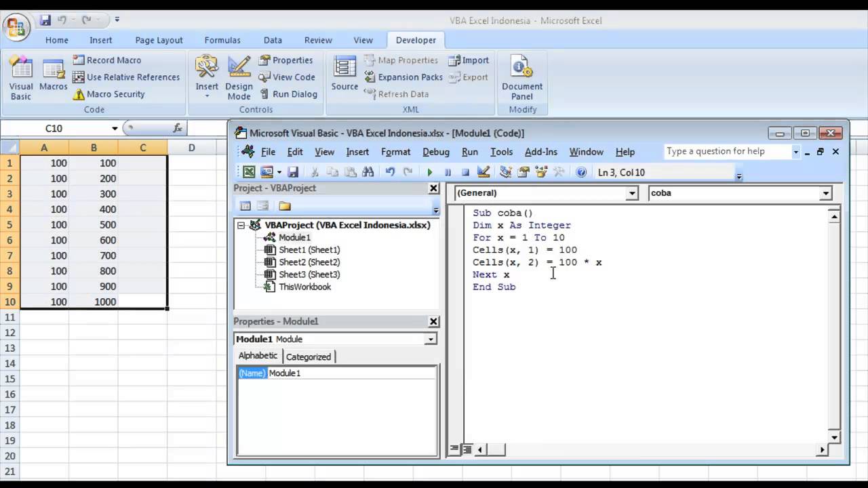Open Object Browser icon in VBA toolbar

pyautogui.click(x=540, y=172)
